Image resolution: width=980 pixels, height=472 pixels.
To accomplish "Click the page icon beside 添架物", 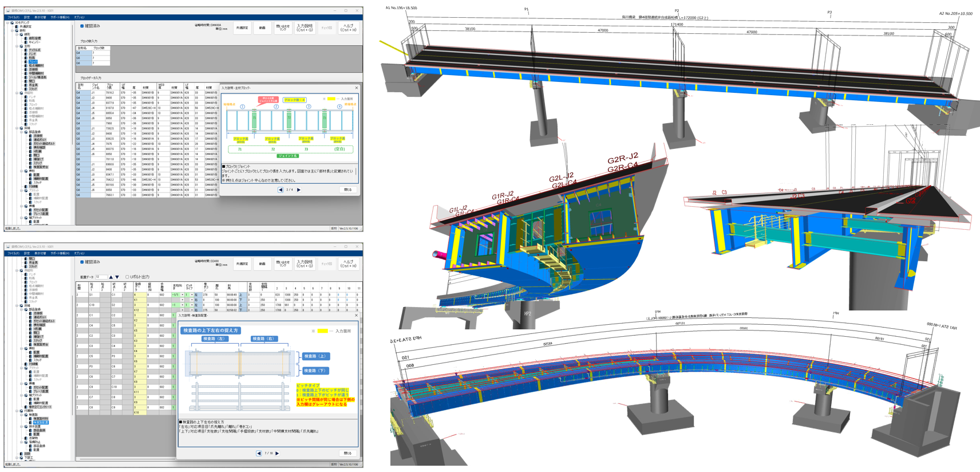I will click(26, 438).
